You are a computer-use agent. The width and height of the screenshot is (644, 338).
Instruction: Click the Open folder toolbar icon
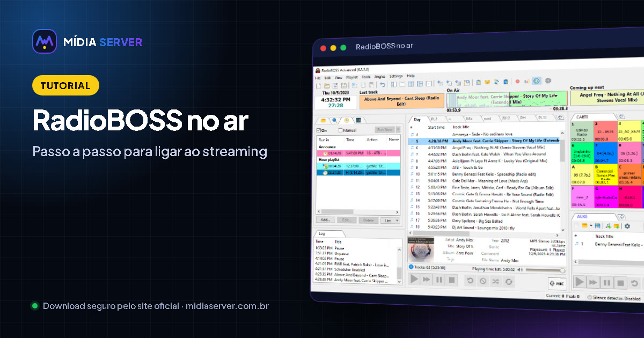pos(327,85)
